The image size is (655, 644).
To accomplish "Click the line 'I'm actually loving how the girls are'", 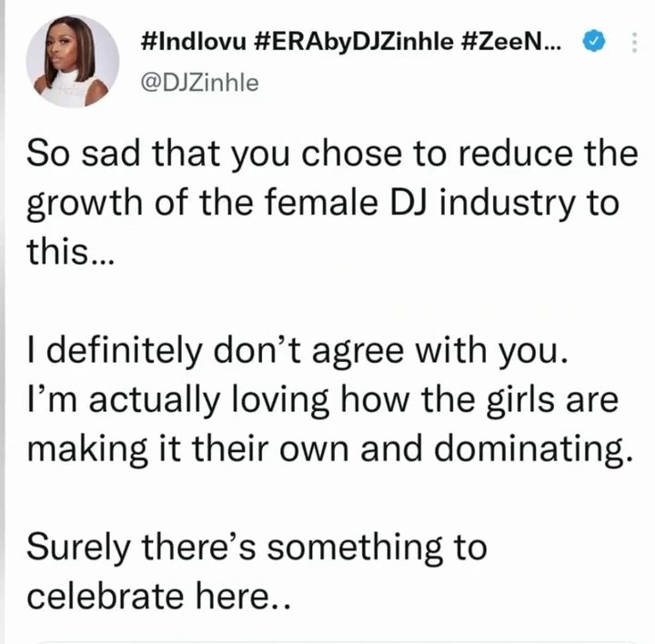I will click(x=322, y=400).
